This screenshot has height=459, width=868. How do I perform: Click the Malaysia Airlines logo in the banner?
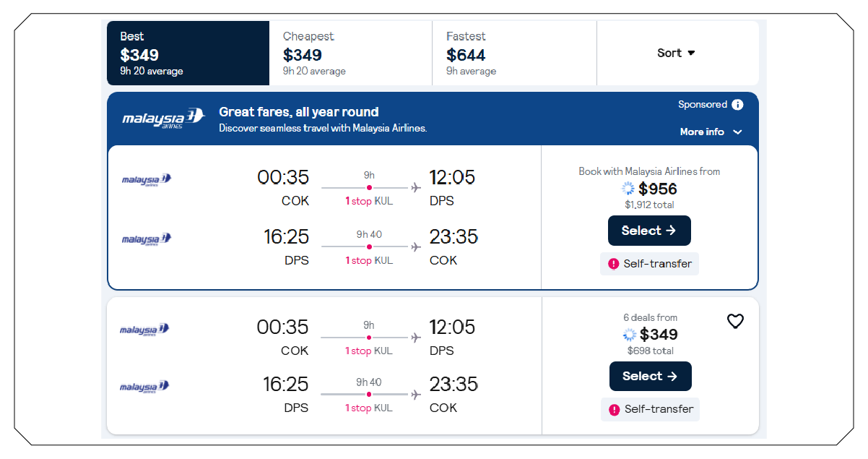163,118
